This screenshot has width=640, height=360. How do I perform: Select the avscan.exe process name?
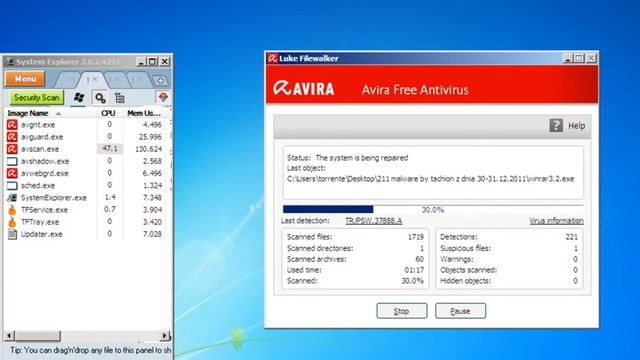(40, 149)
